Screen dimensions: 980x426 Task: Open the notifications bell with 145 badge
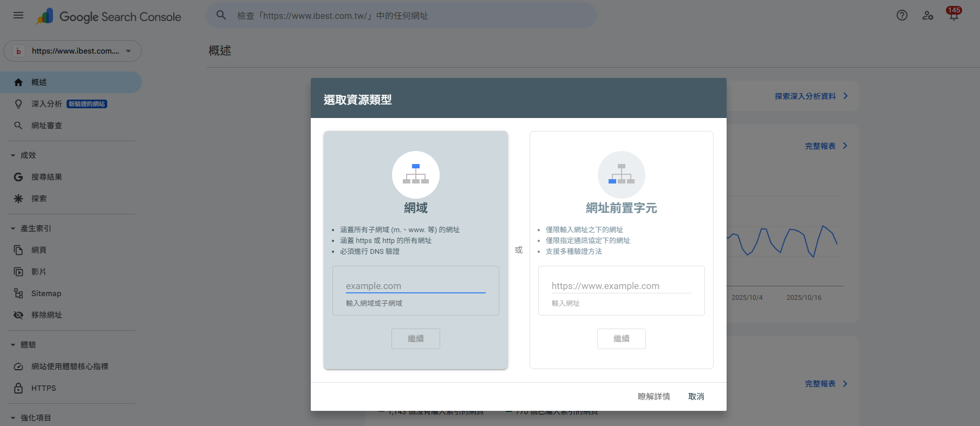[x=953, y=15]
